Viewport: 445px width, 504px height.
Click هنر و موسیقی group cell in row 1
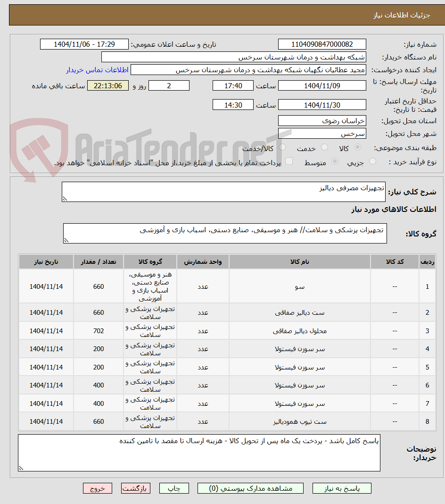point(150,286)
